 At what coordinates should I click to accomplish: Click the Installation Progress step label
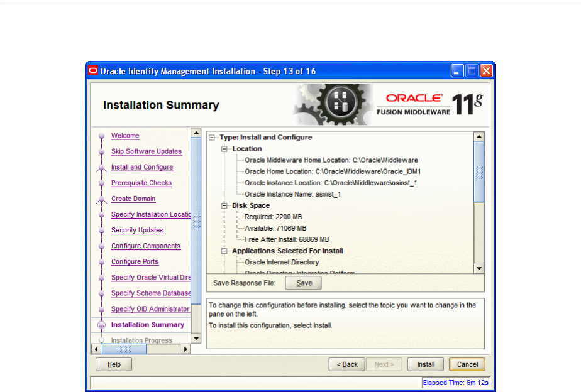(141, 340)
